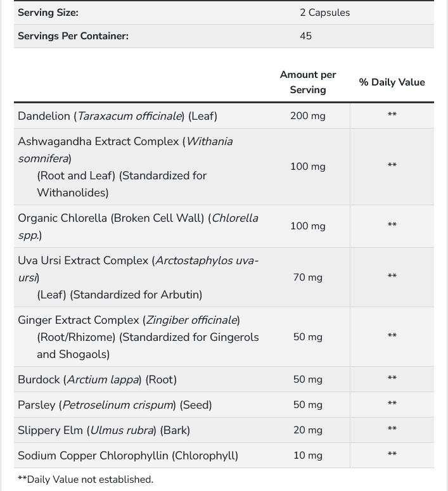Click the Serving Size label
The image size is (448, 491).
(x=48, y=13)
